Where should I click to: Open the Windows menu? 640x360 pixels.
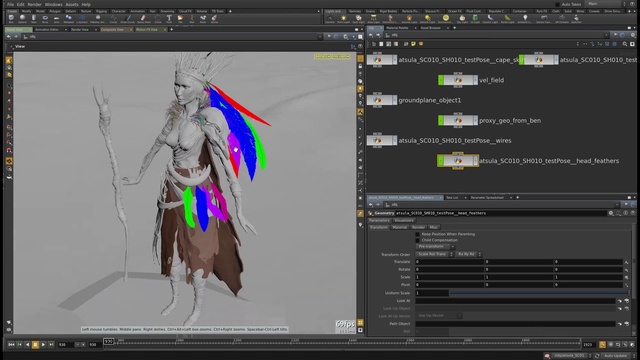click(53, 4)
